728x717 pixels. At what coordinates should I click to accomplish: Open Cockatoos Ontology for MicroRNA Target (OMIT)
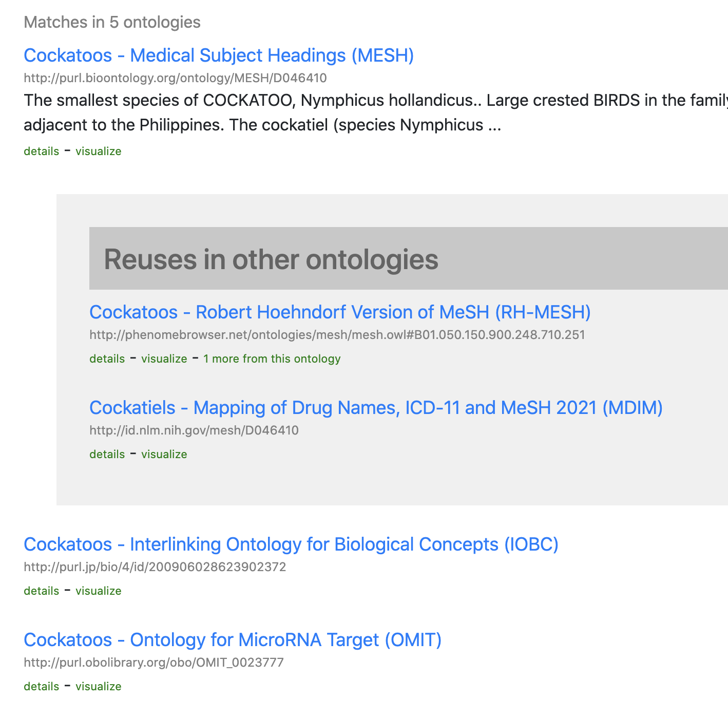tap(233, 640)
